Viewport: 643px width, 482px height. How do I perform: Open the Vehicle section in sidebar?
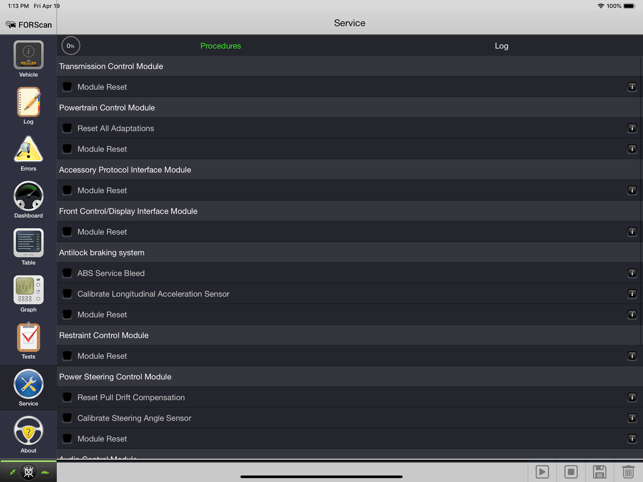[28, 58]
